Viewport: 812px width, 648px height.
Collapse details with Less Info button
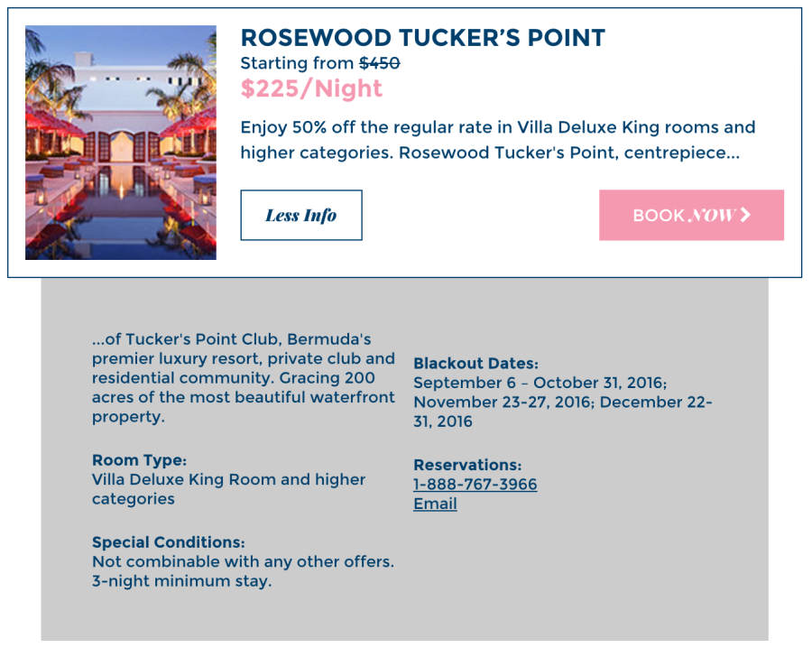300,215
